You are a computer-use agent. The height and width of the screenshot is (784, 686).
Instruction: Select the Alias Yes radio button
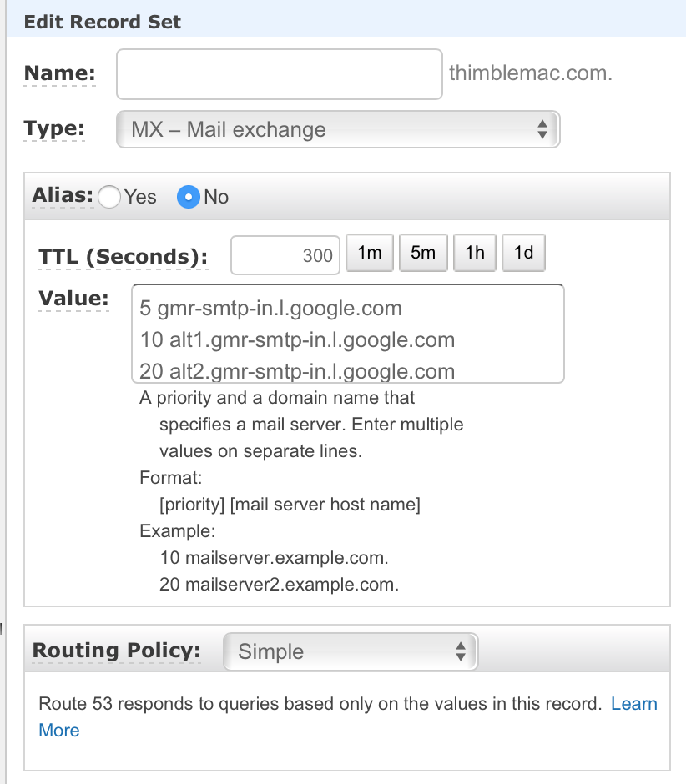[108, 197]
